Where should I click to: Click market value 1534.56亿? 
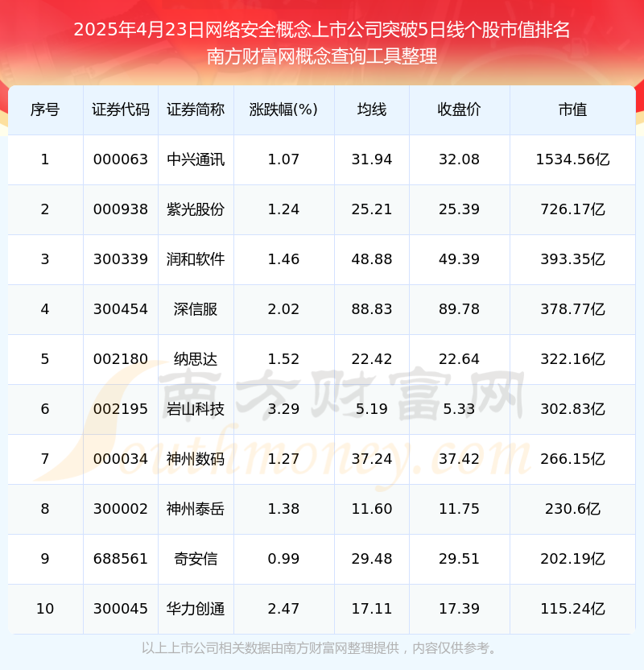tap(572, 159)
